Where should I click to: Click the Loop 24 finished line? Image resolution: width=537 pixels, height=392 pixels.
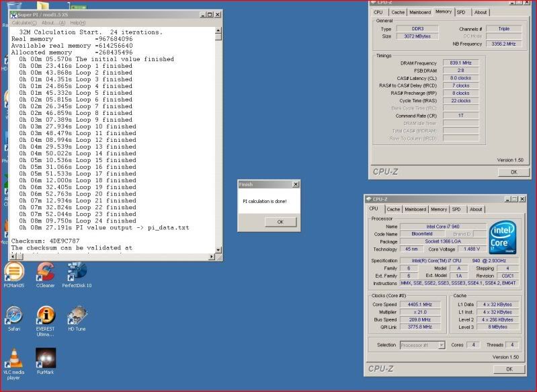77,221
